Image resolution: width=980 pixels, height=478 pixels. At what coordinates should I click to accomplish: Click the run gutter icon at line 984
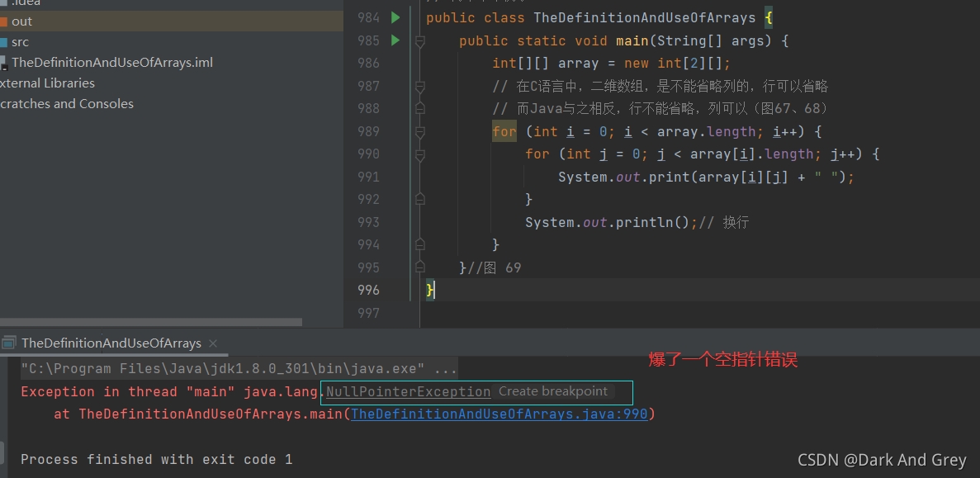pos(395,17)
